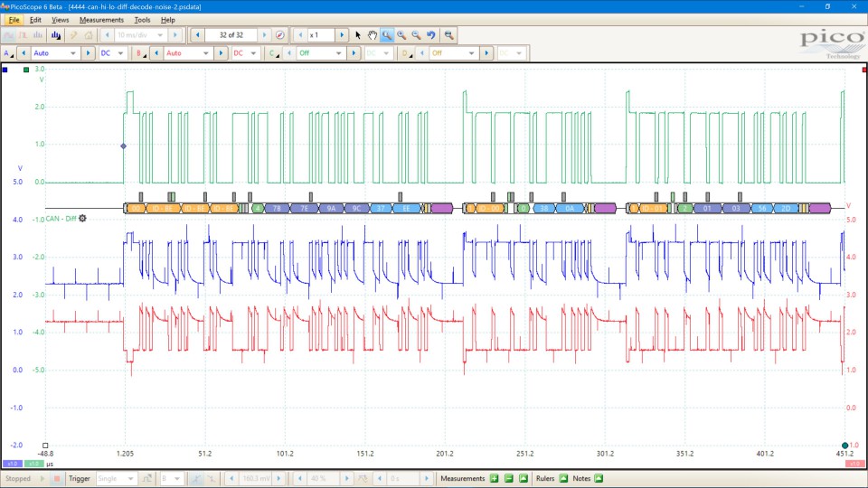This screenshot has width=868, height=488.
Task: Toggle the Notes panel display
Action: tap(598, 478)
